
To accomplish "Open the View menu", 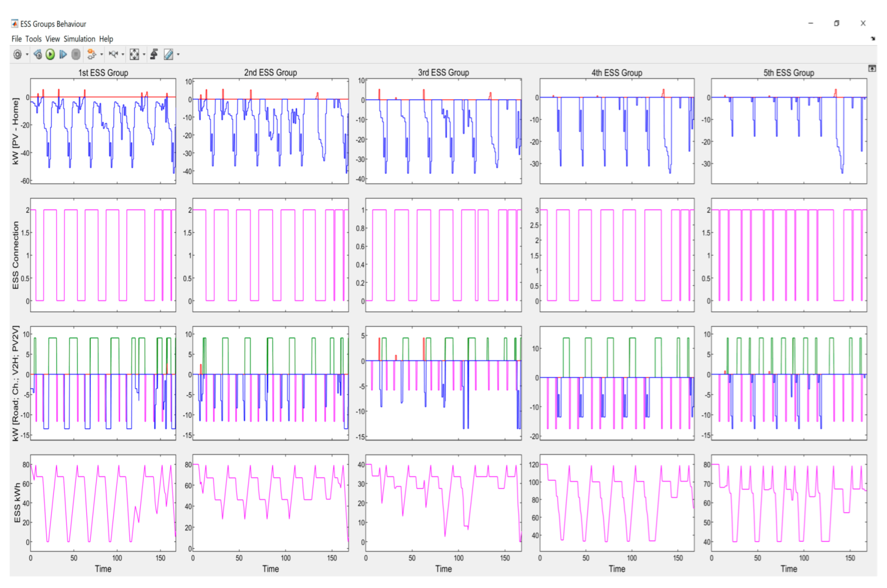I will point(52,39).
